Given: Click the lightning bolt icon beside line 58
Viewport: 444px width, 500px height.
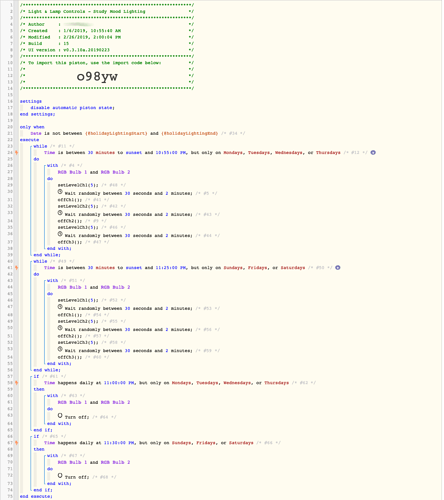Looking at the screenshot, I should (x=16, y=383).
